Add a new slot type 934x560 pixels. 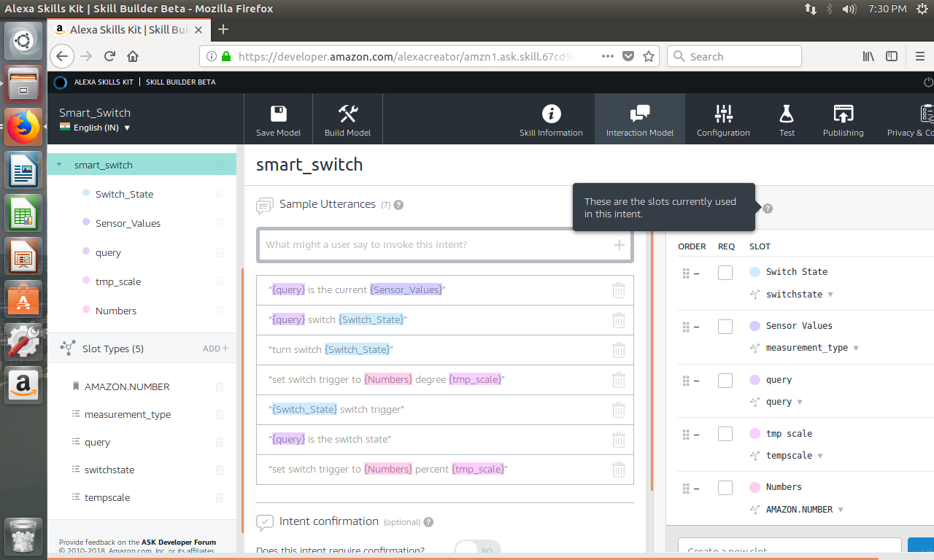tap(215, 349)
